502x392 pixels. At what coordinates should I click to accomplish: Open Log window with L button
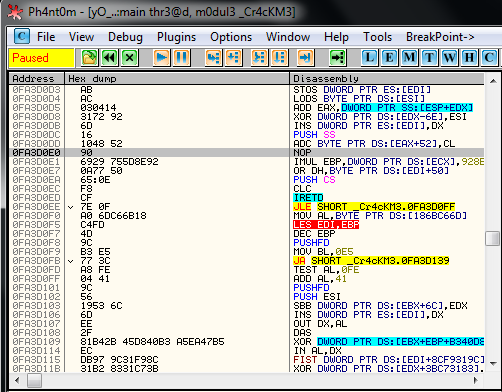click(x=369, y=58)
